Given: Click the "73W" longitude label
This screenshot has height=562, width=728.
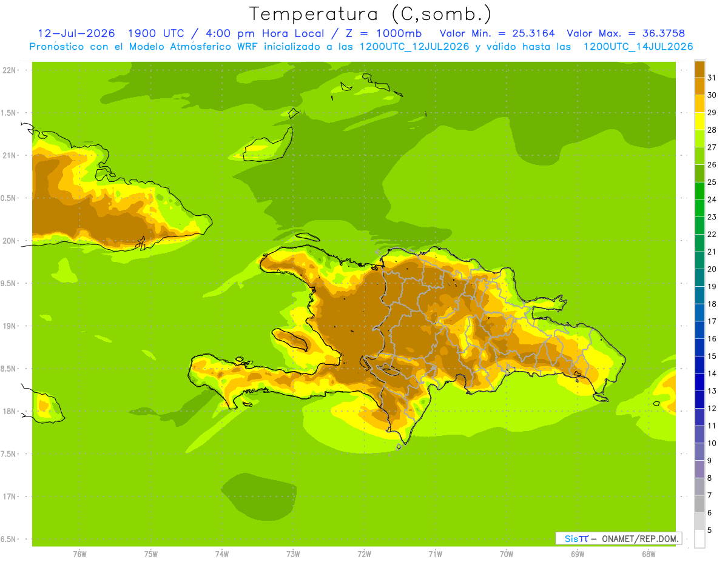Looking at the screenshot, I should [x=293, y=554].
